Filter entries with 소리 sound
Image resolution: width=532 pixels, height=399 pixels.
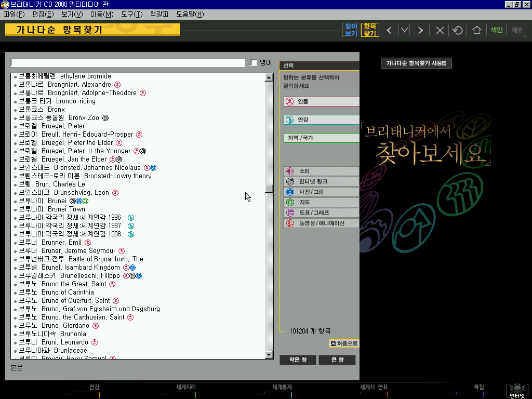(321, 171)
